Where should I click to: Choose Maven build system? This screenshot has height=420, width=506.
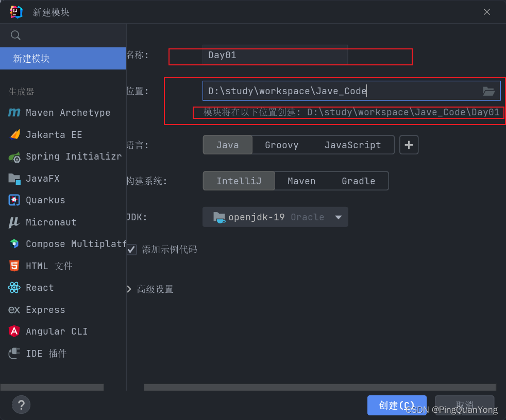(301, 181)
